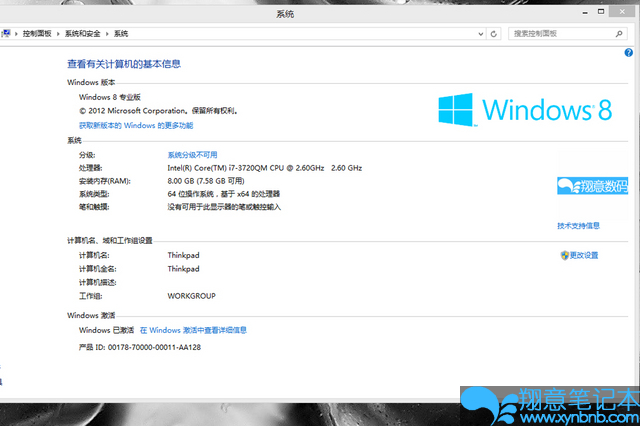
Task: Open 在 Windows 激活中查看详细信息 link
Action: click(x=193, y=330)
